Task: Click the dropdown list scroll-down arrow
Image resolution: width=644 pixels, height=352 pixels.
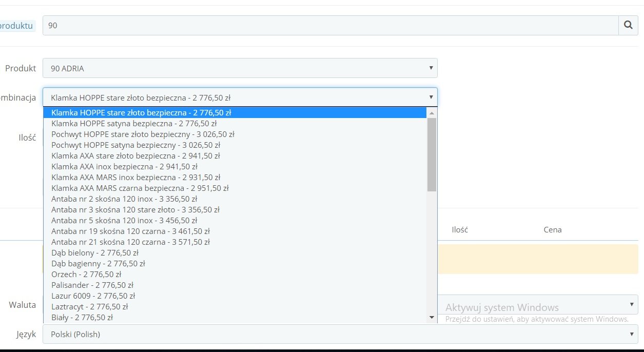Action: (x=432, y=318)
